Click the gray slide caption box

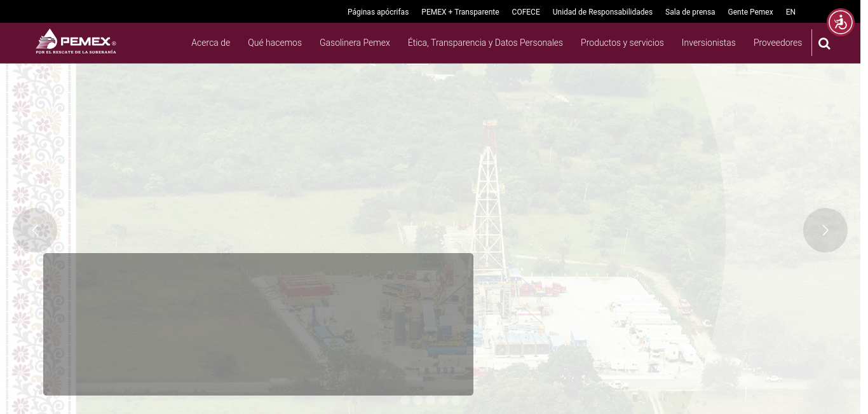(x=258, y=324)
